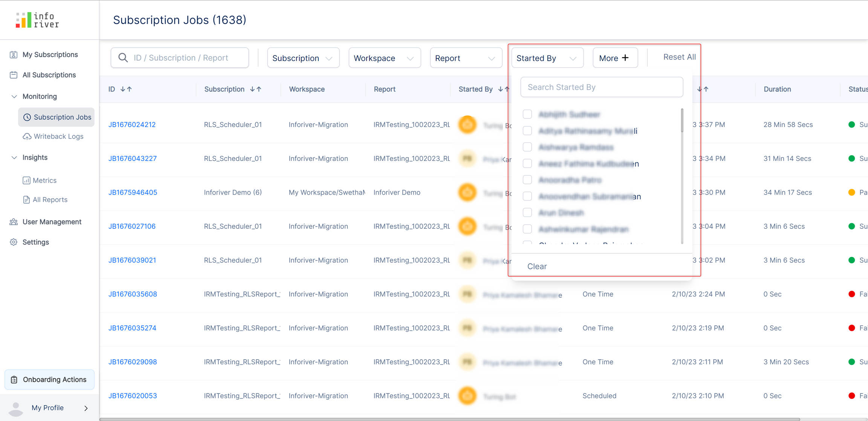Screen dimensions: 868x421
Task: Click the Subscription column sort arrows
Action: pos(256,89)
